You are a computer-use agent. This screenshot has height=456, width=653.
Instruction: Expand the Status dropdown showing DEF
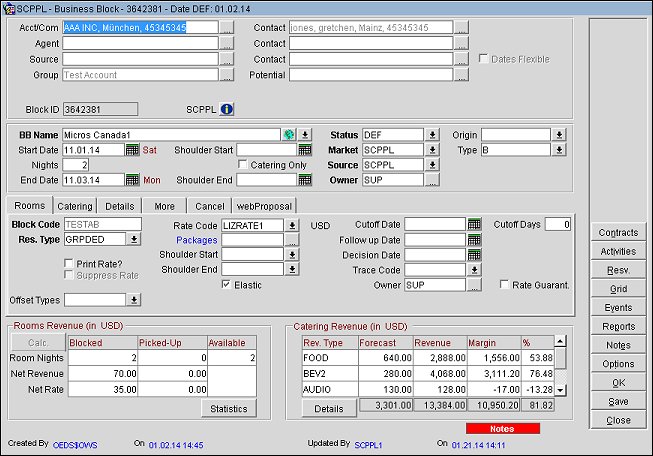[x=433, y=134]
